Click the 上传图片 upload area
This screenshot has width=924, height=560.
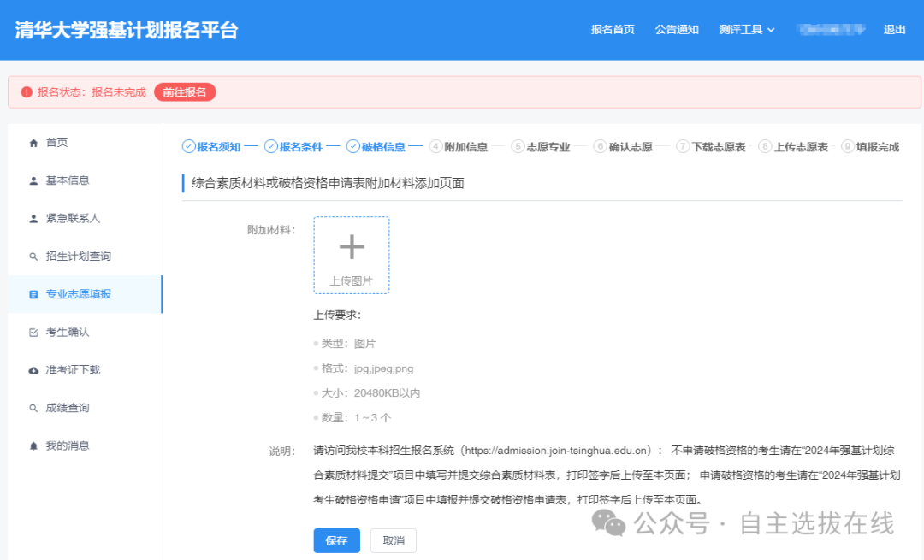point(351,254)
